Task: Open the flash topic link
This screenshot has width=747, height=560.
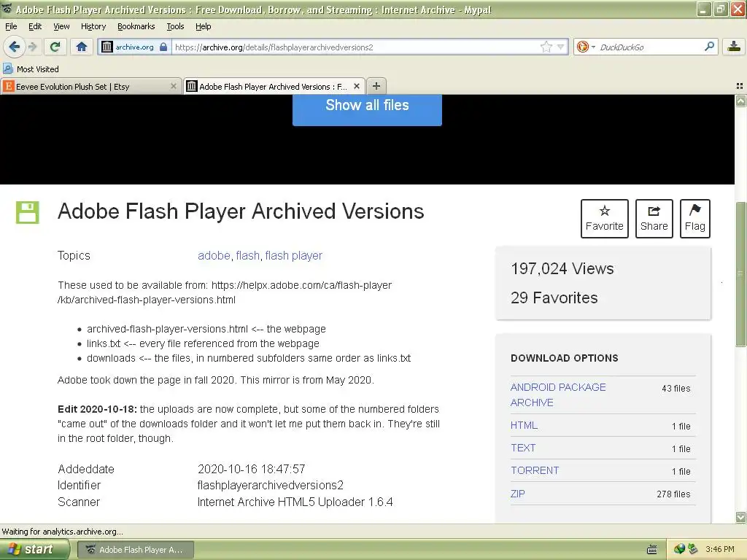Action: tap(248, 256)
